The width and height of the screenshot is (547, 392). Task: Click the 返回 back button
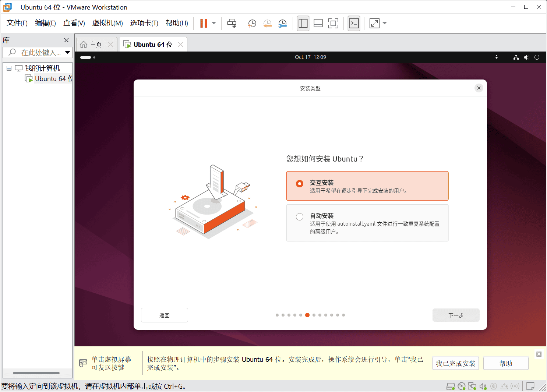(x=165, y=315)
